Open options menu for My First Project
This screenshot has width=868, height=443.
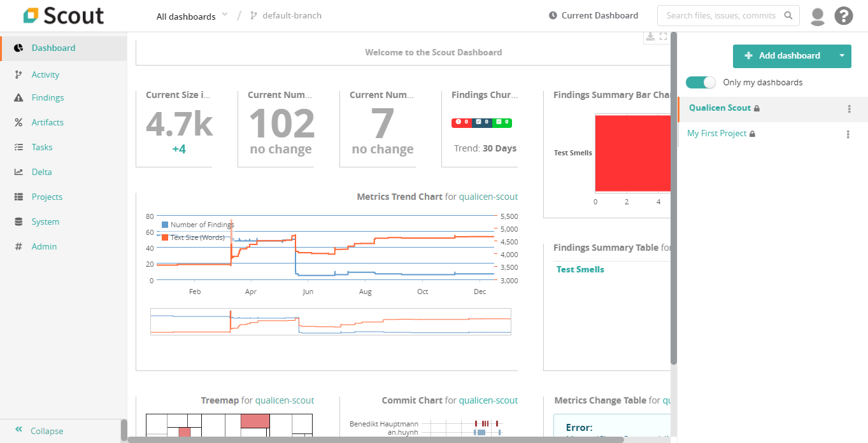coord(848,134)
